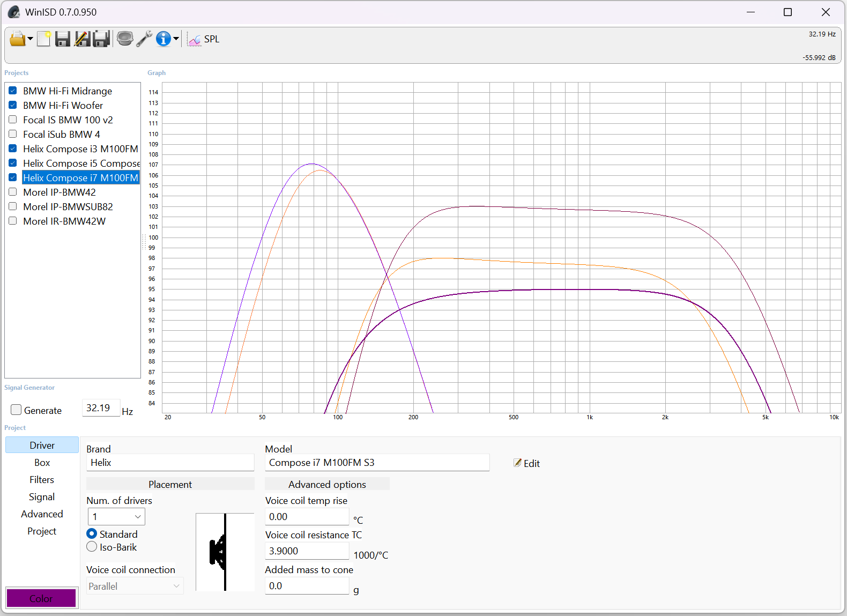
Task: Click the Added mass to cone field
Action: click(x=307, y=586)
